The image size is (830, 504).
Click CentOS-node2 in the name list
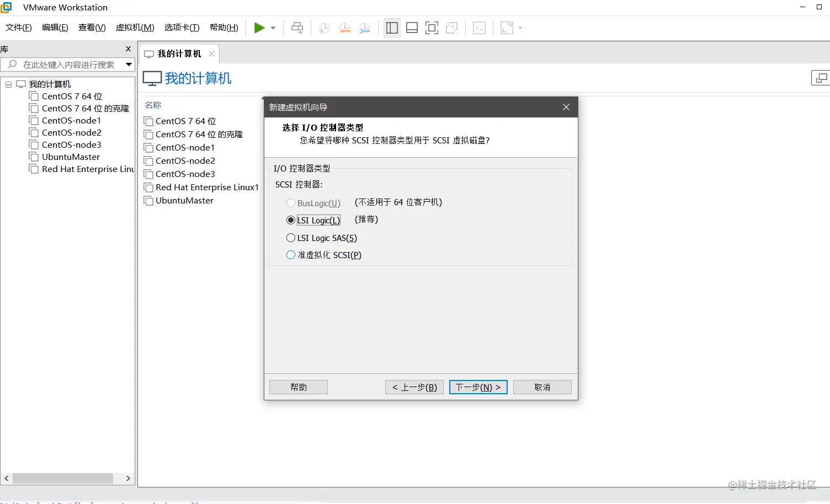point(185,161)
